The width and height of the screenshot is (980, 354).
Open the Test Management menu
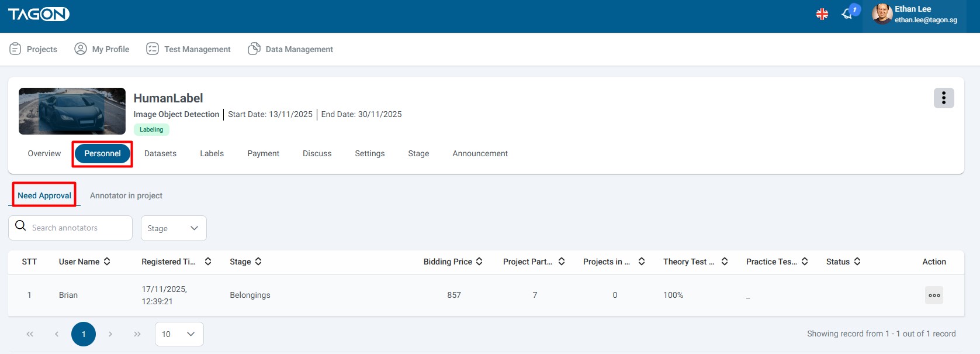188,49
